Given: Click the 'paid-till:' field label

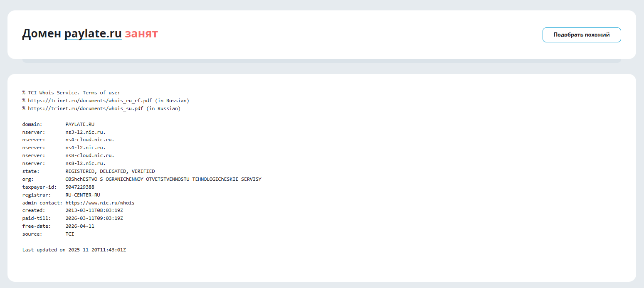Looking at the screenshot, I should click(x=37, y=218).
